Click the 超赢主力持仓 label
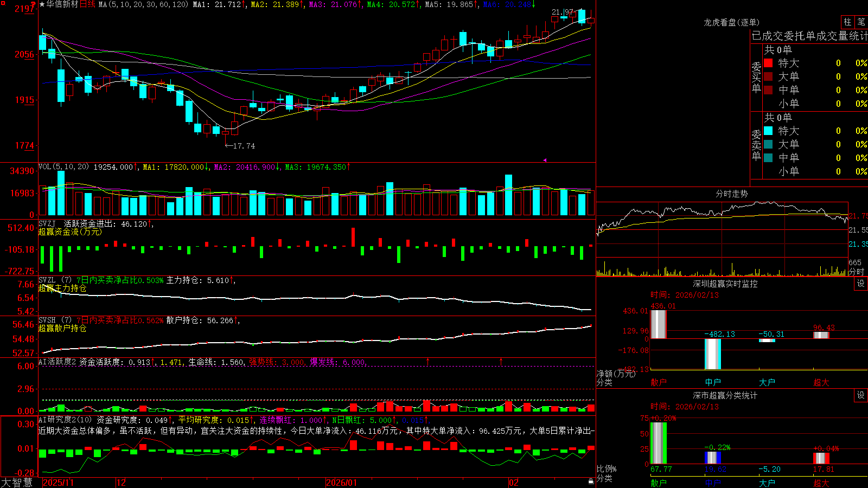 coord(62,288)
